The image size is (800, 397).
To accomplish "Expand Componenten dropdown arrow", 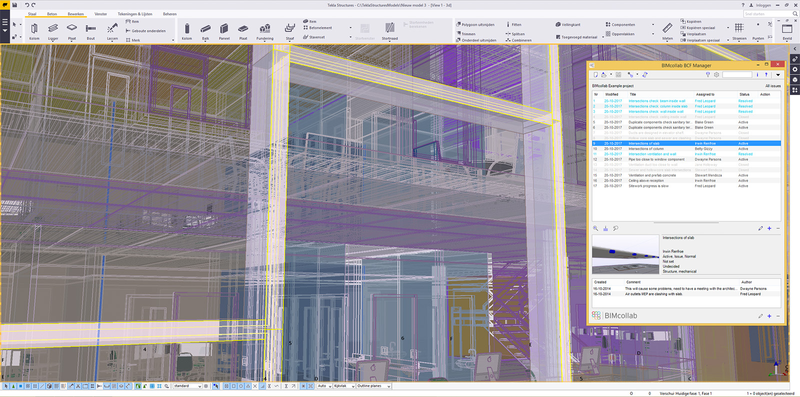I will (653, 24).
